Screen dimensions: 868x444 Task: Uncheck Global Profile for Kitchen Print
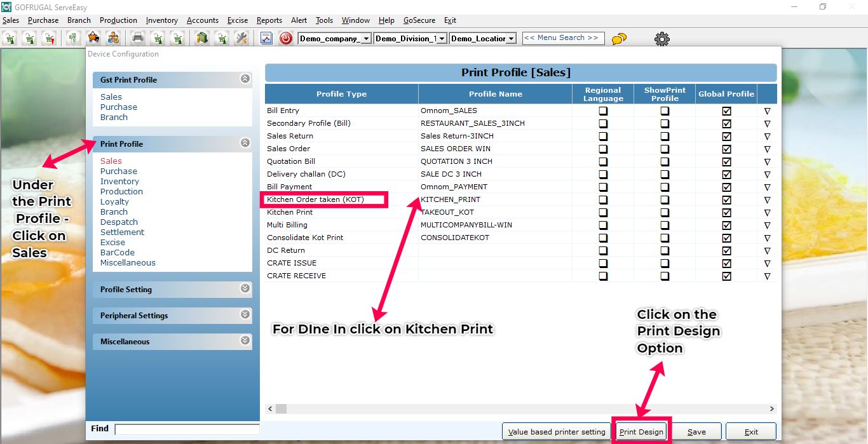coord(726,212)
